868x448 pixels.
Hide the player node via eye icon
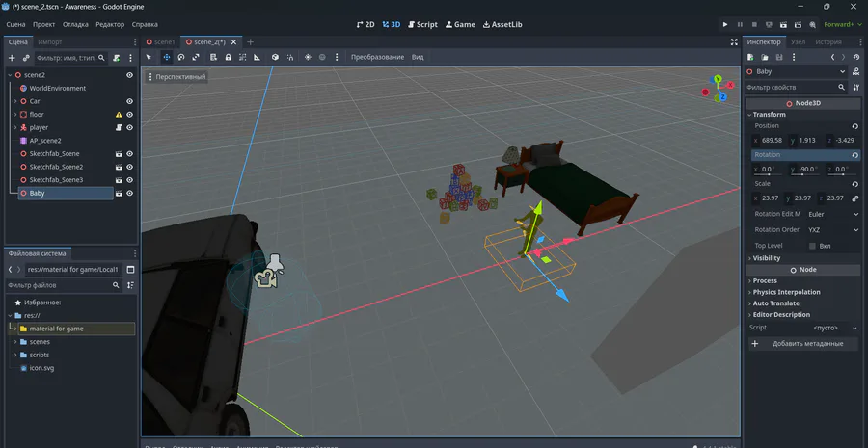coord(129,128)
